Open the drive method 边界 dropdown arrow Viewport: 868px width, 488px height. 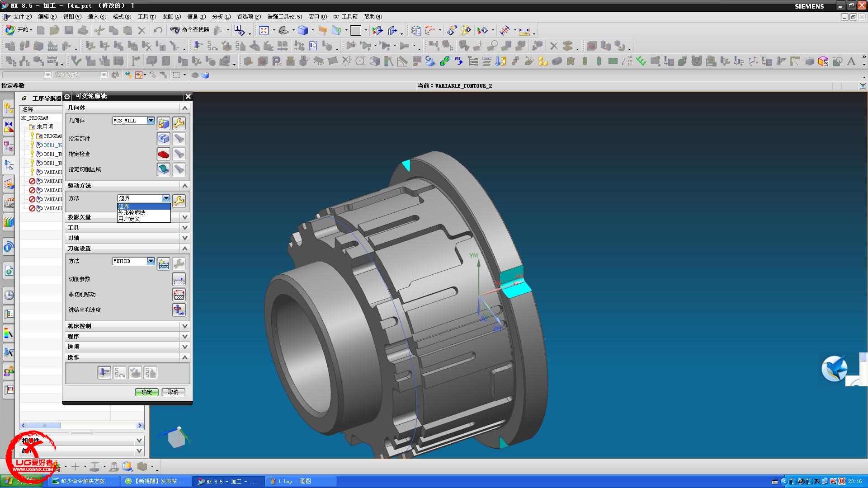click(x=166, y=198)
